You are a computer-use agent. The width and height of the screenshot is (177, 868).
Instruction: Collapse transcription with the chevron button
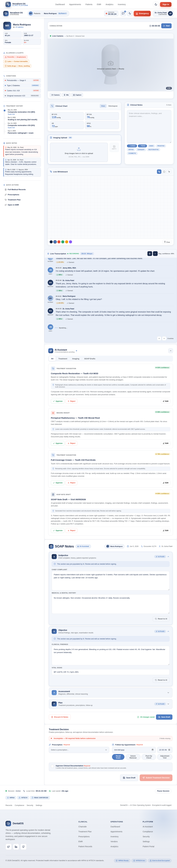tap(155, 253)
